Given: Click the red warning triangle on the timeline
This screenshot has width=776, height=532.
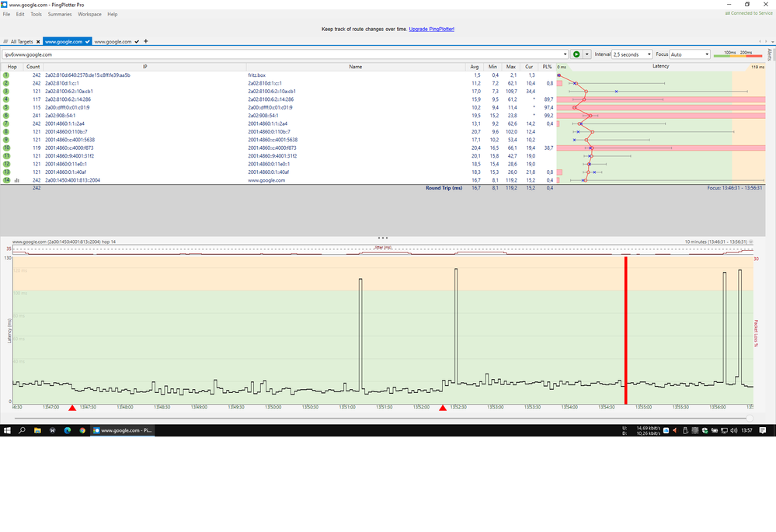Looking at the screenshot, I should coord(72,406).
